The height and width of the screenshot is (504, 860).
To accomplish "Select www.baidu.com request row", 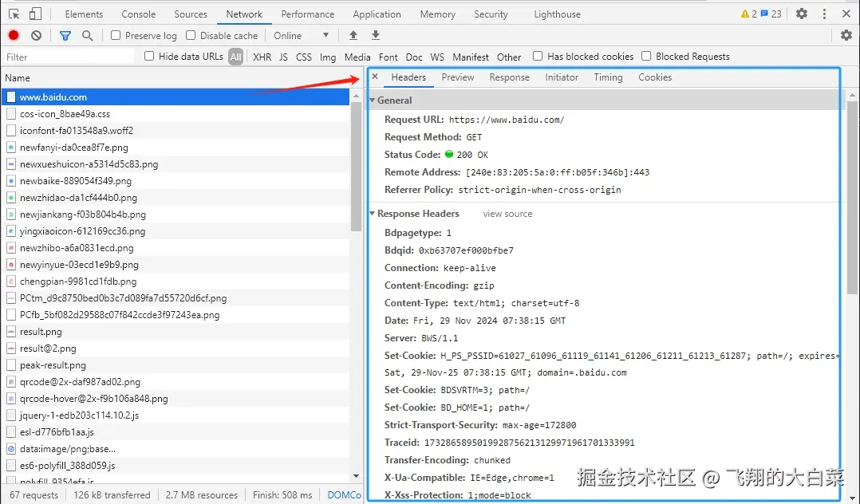I will 176,97.
